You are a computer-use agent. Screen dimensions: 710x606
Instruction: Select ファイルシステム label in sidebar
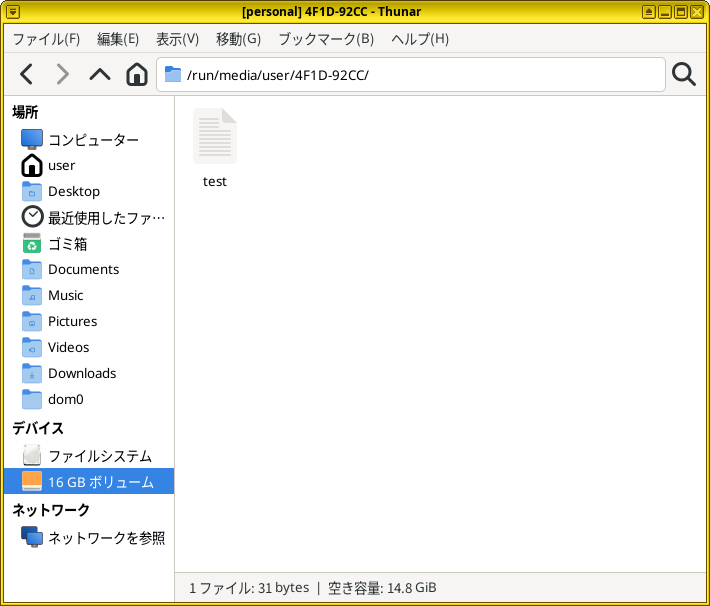[100, 456]
